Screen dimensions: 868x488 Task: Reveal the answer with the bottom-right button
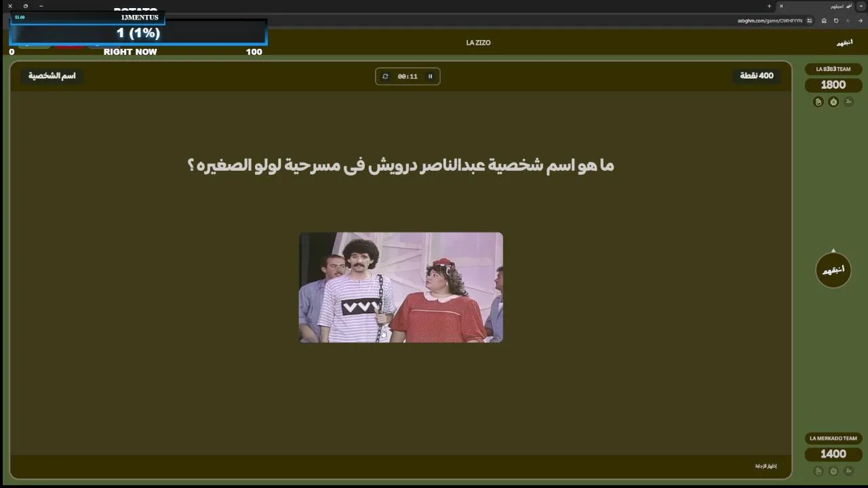pyautogui.click(x=766, y=466)
